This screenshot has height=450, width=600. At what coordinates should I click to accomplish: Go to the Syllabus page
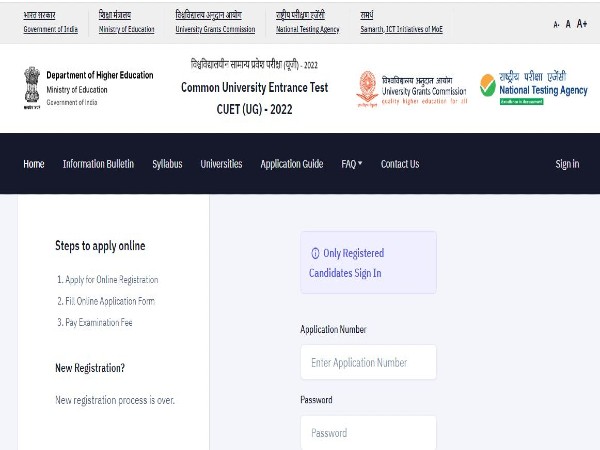(167, 164)
